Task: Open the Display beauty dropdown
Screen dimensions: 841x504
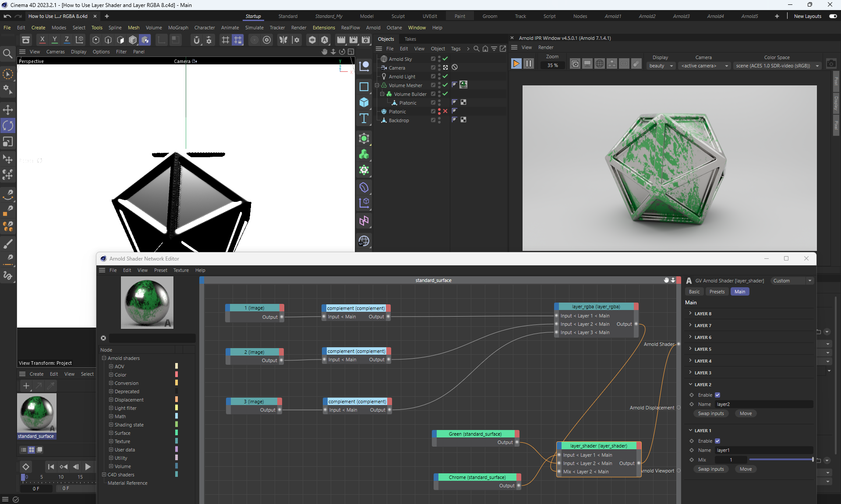Action: point(661,66)
